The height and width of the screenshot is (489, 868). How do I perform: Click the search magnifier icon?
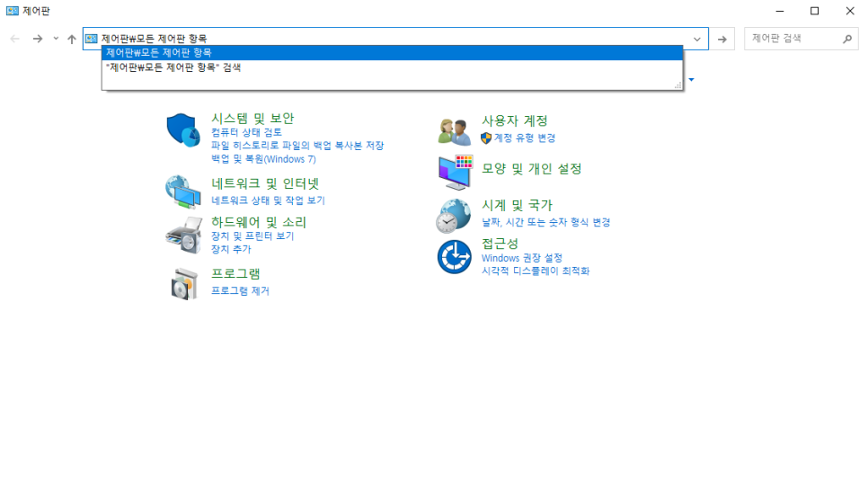[x=847, y=39]
